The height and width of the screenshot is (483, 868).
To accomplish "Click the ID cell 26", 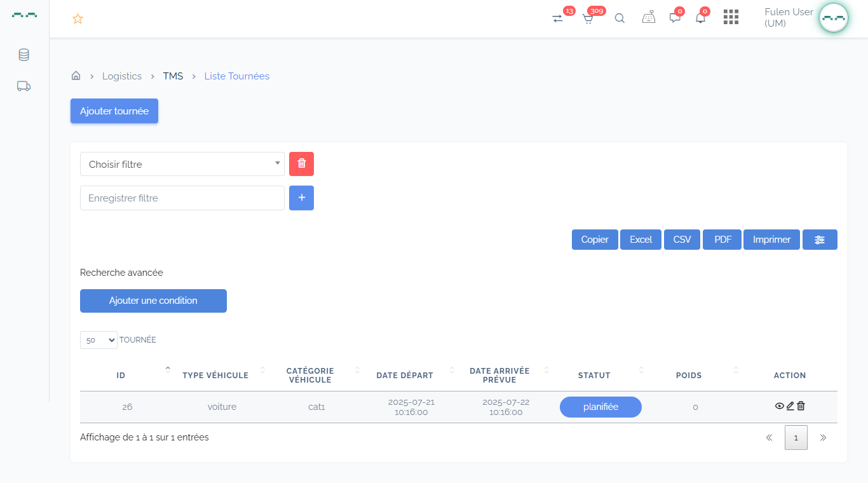I will click(x=127, y=407).
